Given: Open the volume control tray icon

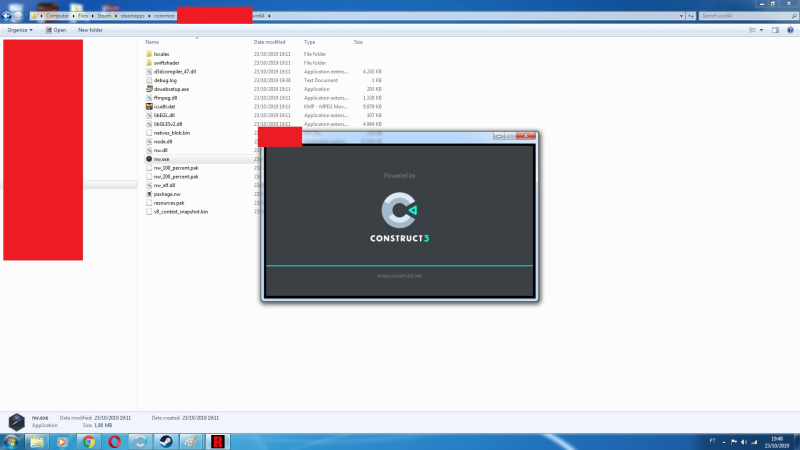Looking at the screenshot, I should 744,442.
